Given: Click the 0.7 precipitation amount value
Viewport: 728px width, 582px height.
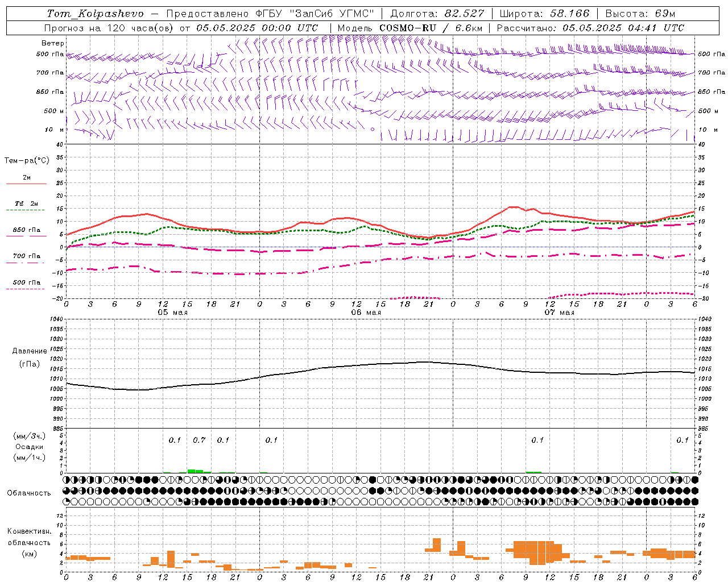Looking at the screenshot, I should (199, 440).
